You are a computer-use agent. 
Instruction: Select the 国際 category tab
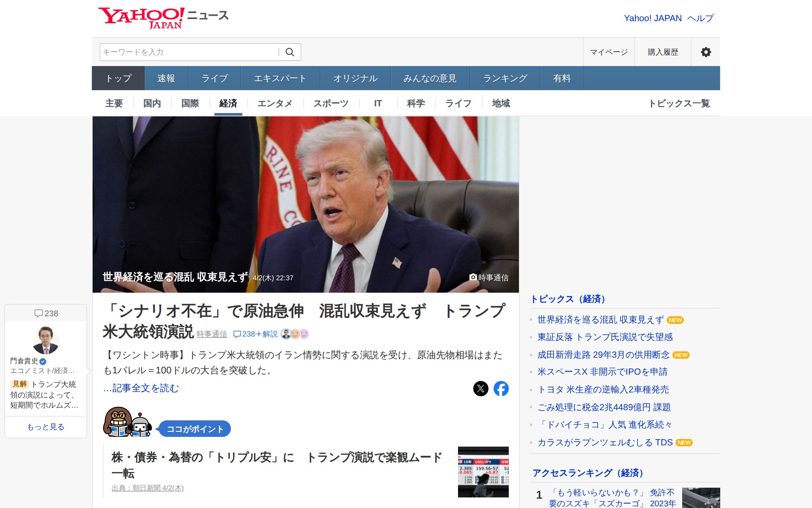click(x=190, y=103)
